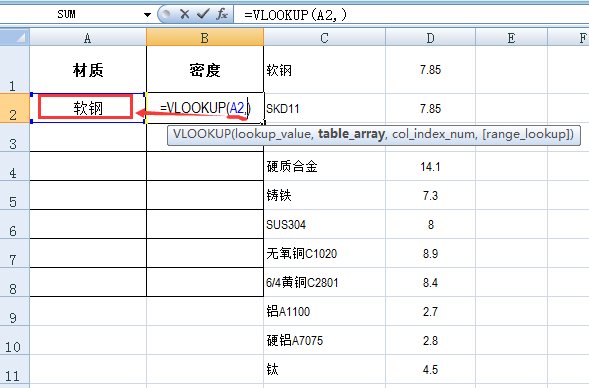Click the 材质 header cell
This screenshot has width=589, height=388.
pyautogui.click(x=88, y=69)
